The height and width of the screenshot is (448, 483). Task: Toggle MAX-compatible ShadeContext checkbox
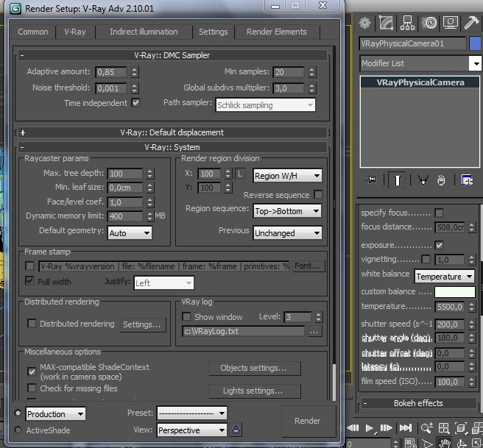click(32, 371)
